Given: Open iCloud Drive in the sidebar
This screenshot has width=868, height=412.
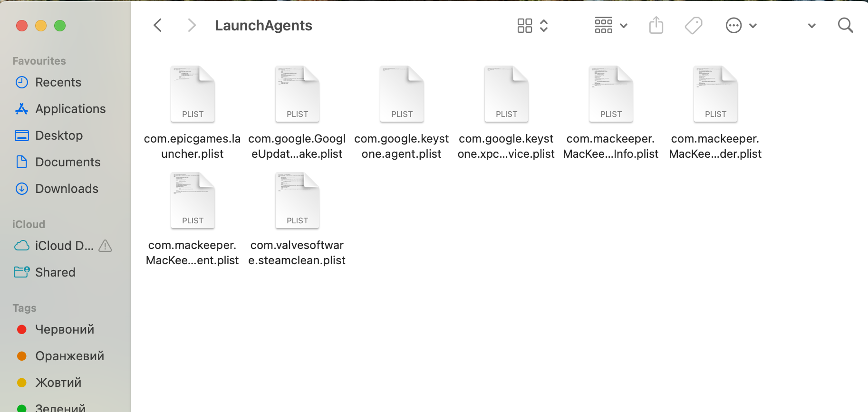Looking at the screenshot, I should tap(54, 246).
